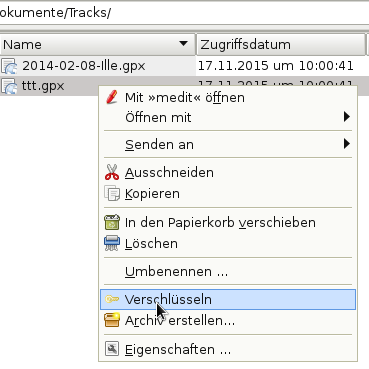Expand the Senden an submenu arrow
The height and width of the screenshot is (369, 369).
[347, 144]
